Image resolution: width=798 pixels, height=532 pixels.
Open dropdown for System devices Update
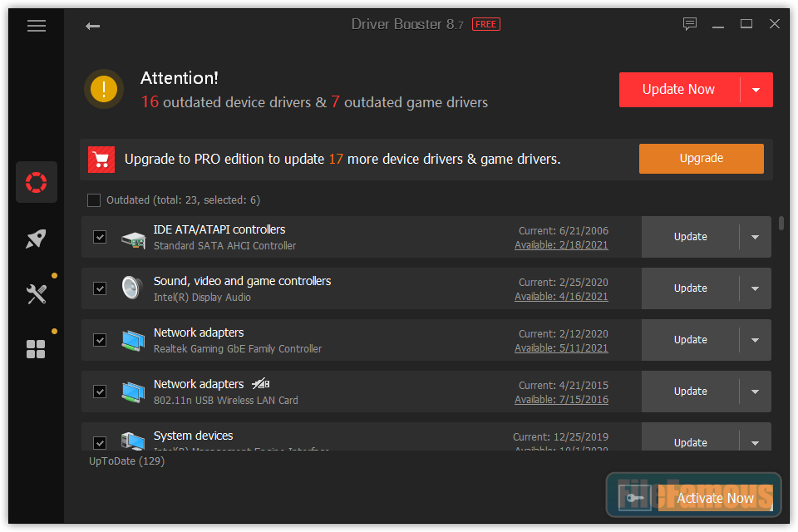tap(756, 442)
